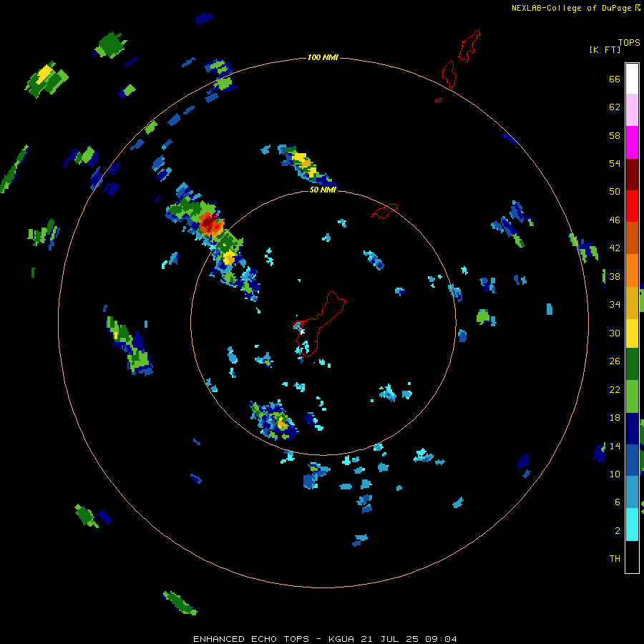Pick the dark red legend swatch
Image resolution: width=644 pixels, height=644 pixels.
click(632, 174)
